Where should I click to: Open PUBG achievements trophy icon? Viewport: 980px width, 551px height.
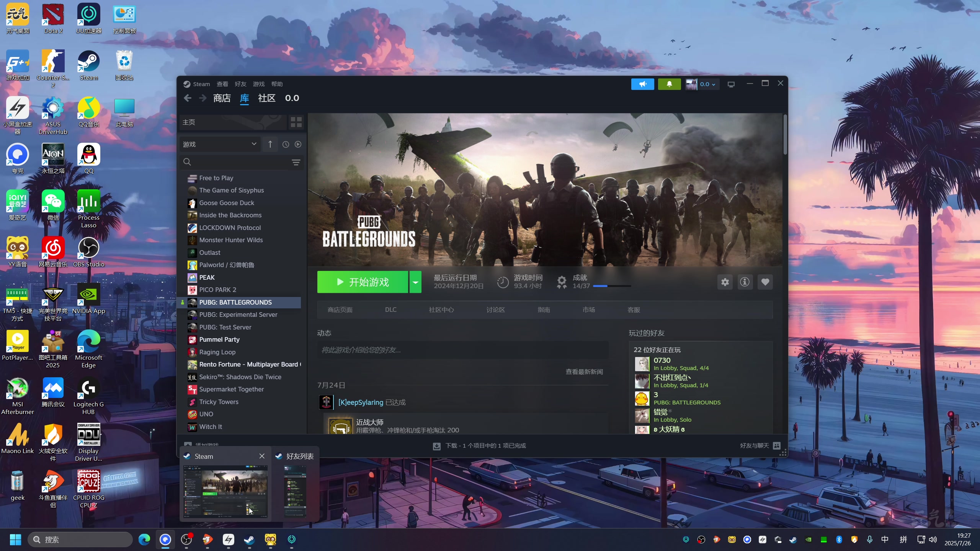click(562, 282)
